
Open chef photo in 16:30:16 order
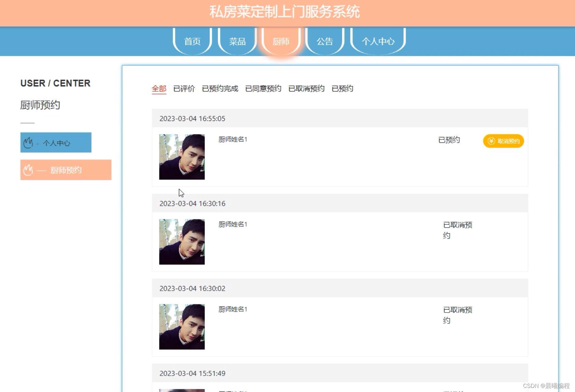(x=182, y=242)
